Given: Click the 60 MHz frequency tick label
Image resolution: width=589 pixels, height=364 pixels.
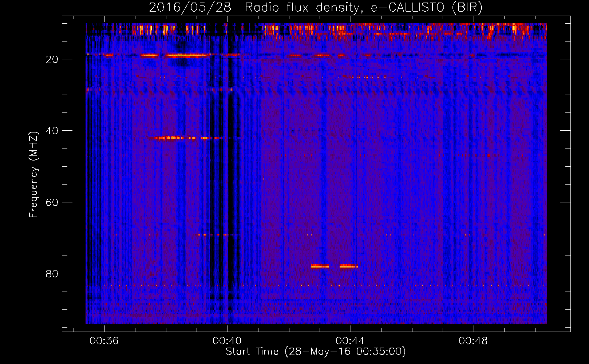Looking at the screenshot, I should (52, 202).
